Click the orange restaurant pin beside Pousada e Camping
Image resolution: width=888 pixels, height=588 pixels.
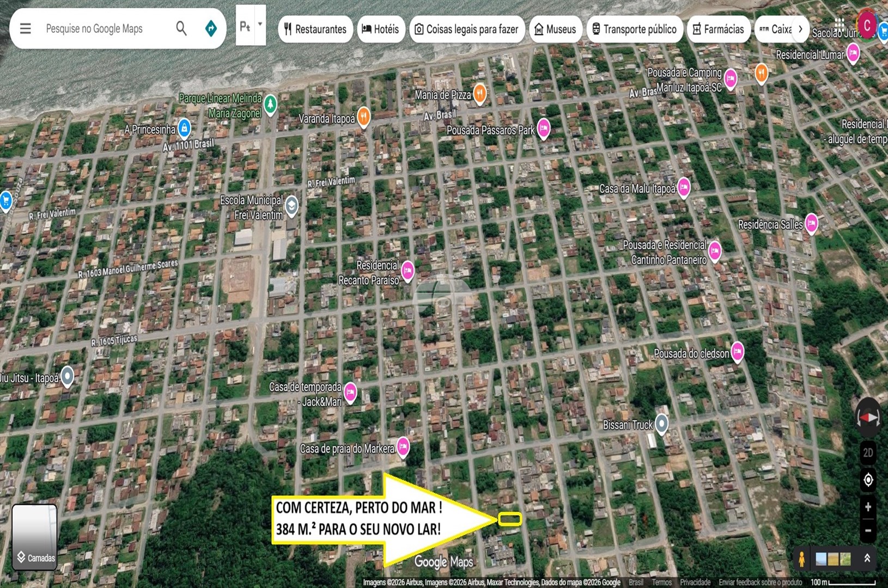(761, 73)
